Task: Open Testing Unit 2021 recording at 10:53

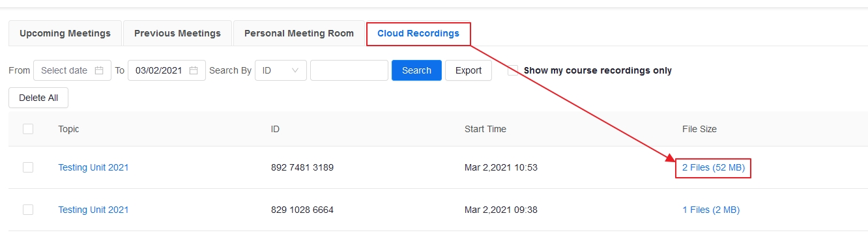Action: pos(93,167)
